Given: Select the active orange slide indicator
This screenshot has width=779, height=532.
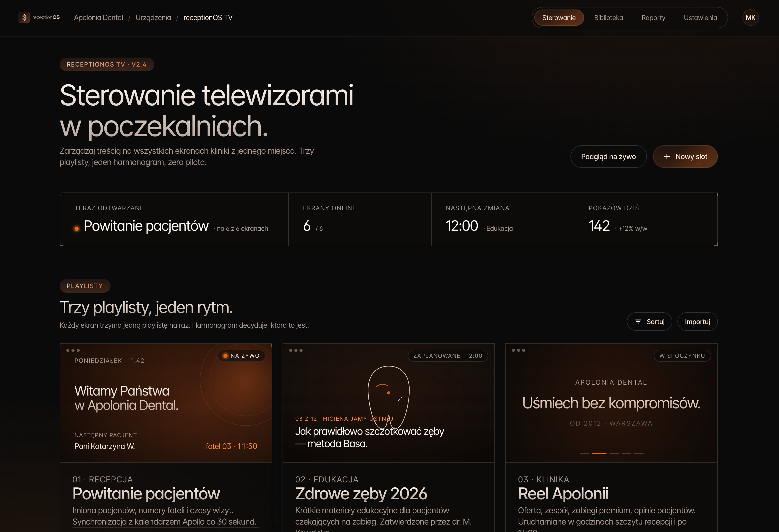Looking at the screenshot, I should [x=599, y=453].
